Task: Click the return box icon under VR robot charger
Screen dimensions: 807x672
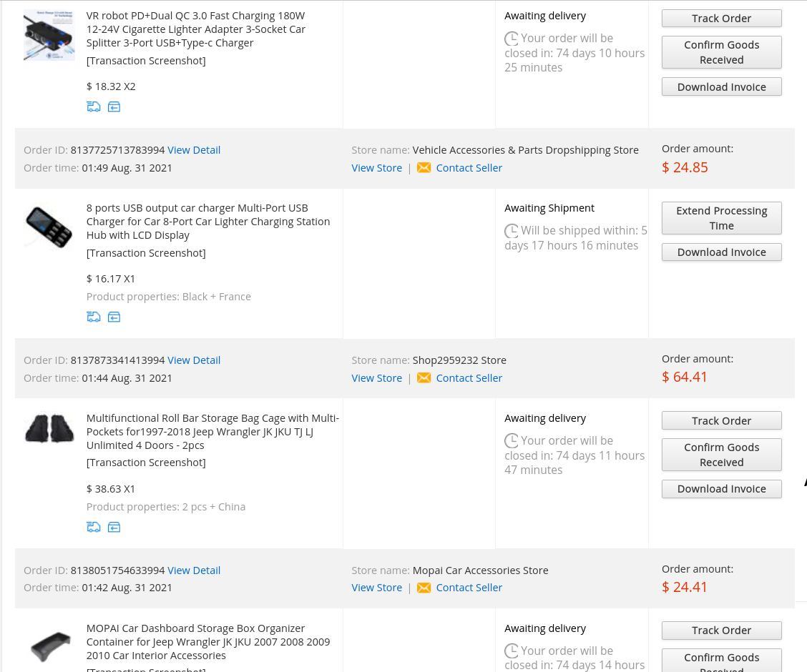Action: point(114,107)
